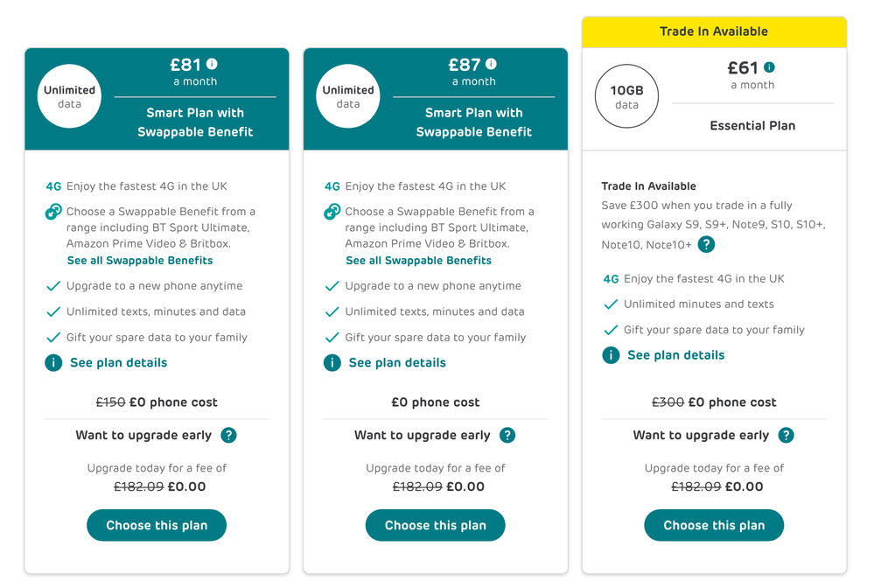
Task: Click the info icon beside £87 price
Action: pyautogui.click(x=491, y=64)
